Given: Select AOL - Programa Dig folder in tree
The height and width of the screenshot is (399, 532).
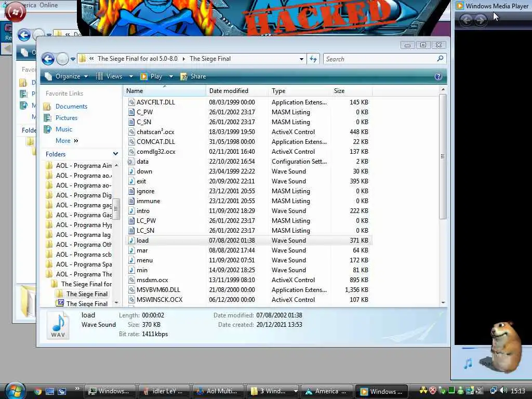Looking at the screenshot, I should pos(84,195).
